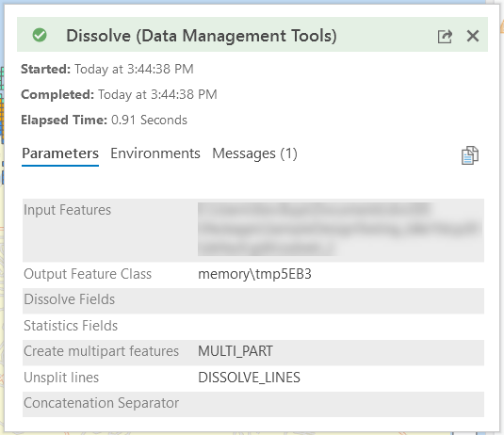Screen dimensions: 504x435
Task: Open the Messages (1) tab
Action: (254, 153)
